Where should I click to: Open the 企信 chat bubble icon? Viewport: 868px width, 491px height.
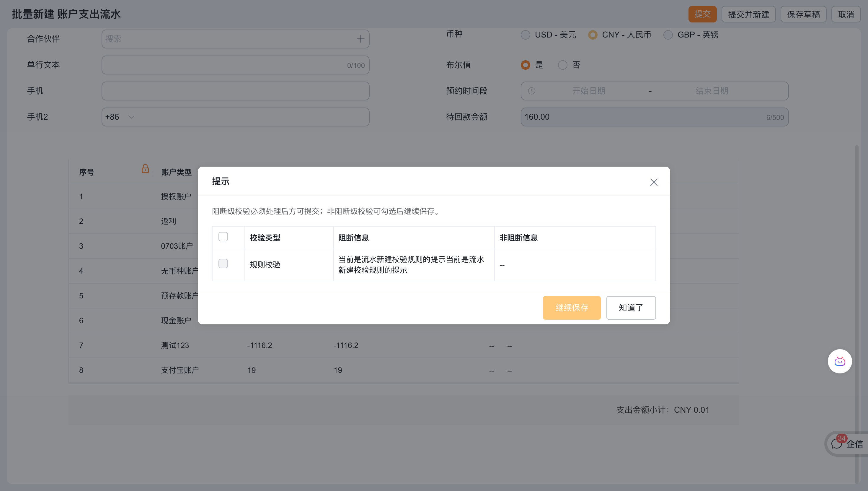point(837,443)
